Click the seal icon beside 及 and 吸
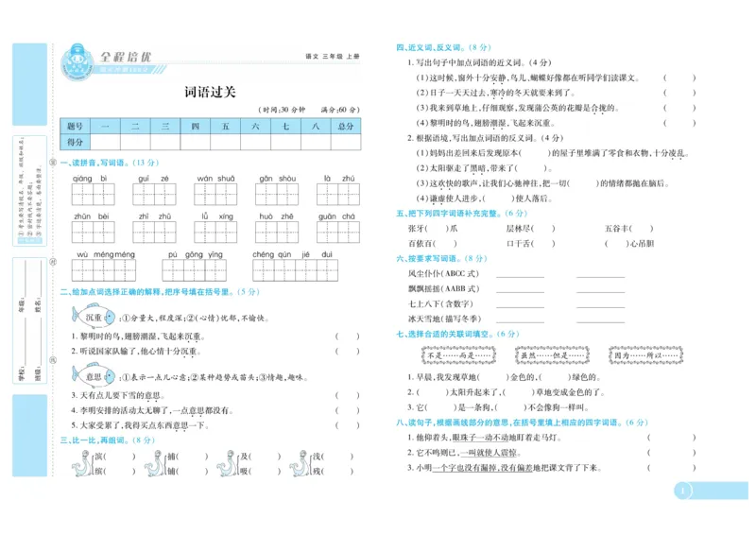Screen dimensions: 756x535 [228, 463]
